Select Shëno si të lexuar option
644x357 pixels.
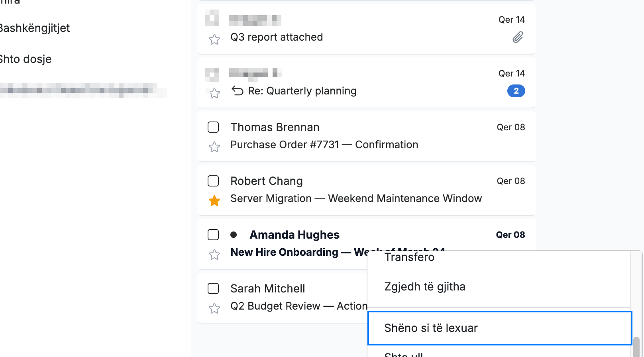point(500,328)
